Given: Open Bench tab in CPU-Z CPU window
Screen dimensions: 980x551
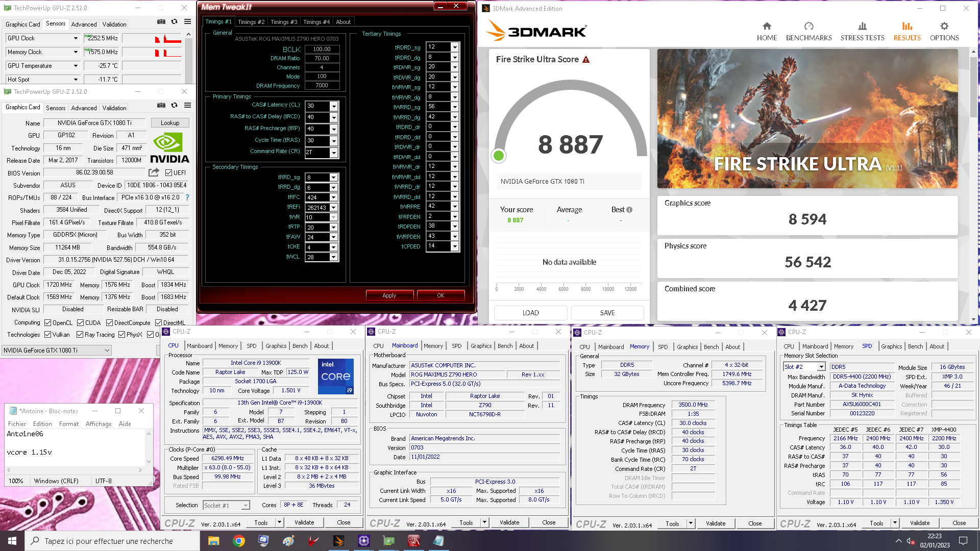Looking at the screenshot, I should (300, 346).
